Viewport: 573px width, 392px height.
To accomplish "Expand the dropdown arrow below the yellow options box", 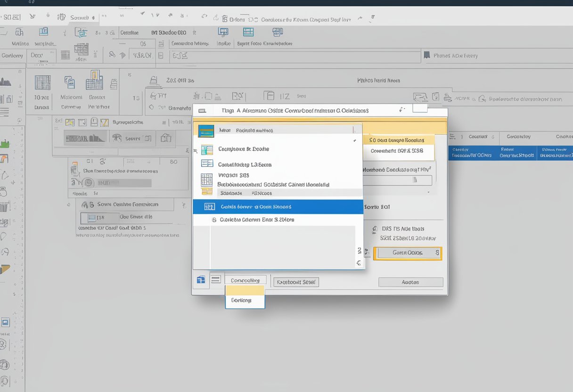I will point(428,192).
